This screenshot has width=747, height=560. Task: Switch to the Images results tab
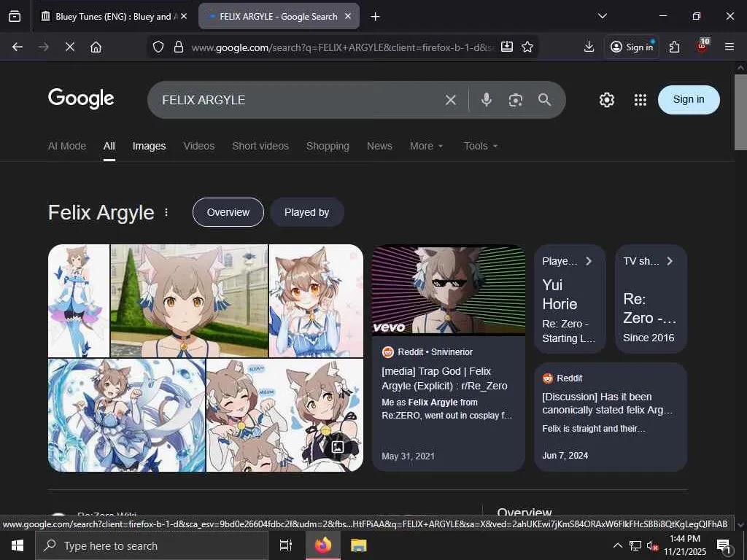[149, 146]
